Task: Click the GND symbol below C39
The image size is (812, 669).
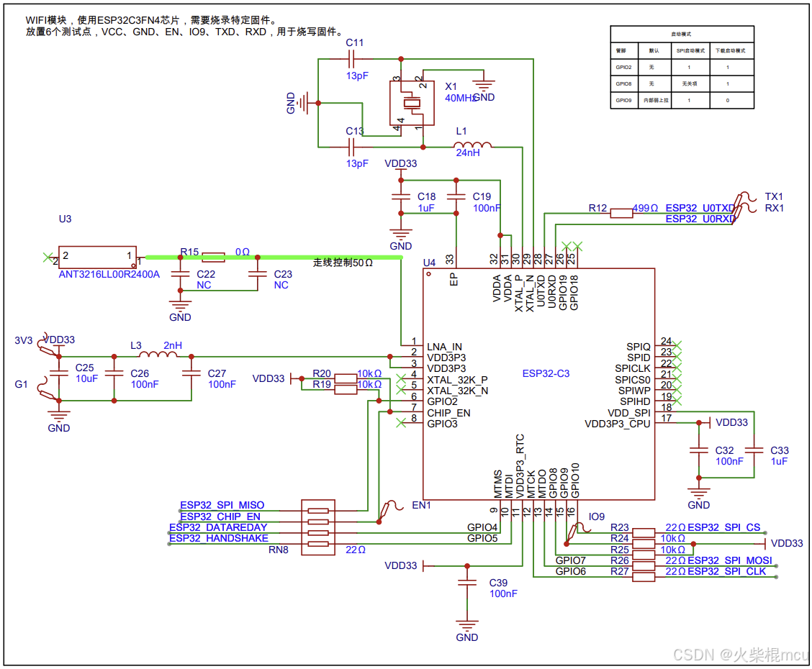Action: point(467,624)
